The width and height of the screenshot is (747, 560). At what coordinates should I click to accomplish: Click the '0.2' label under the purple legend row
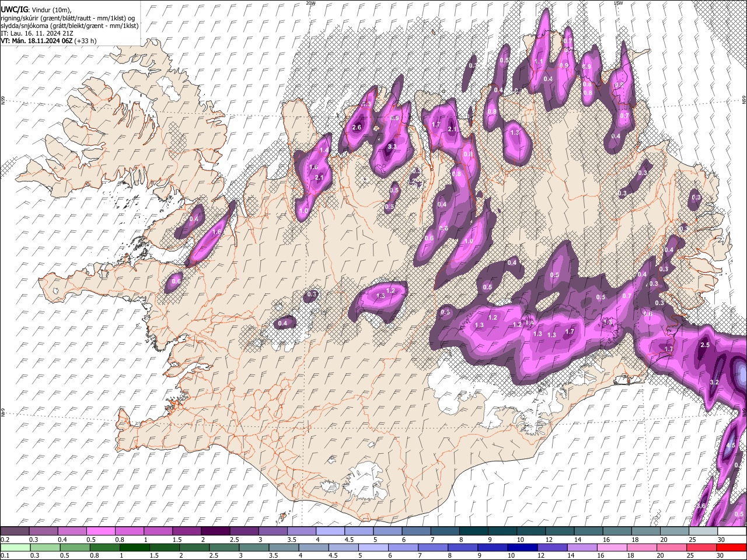tap(4, 540)
